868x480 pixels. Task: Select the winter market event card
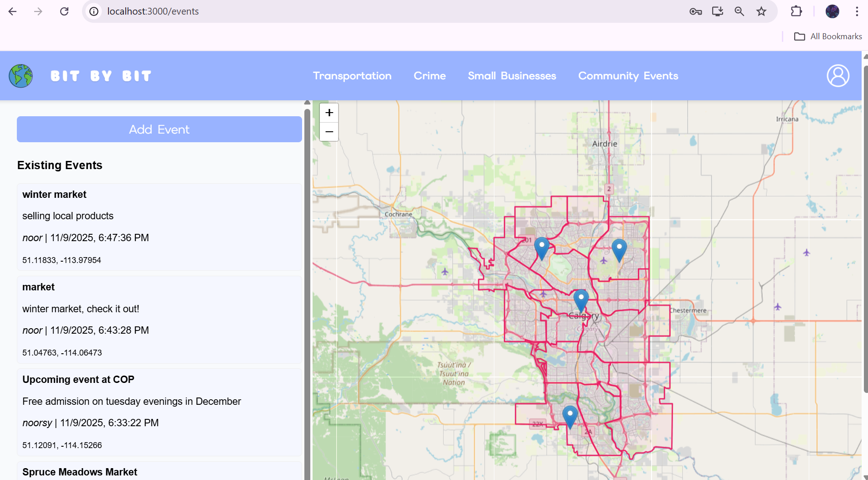coord(159,227)
